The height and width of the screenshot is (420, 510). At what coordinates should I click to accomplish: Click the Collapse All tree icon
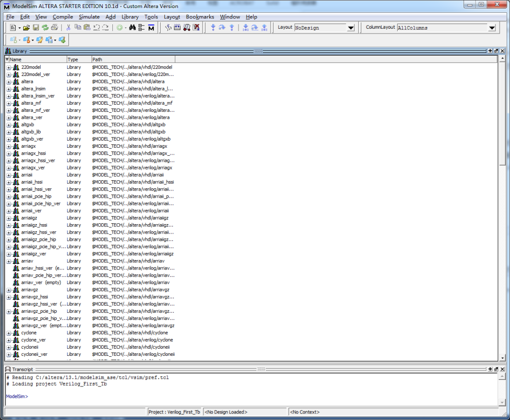(x=142, y=28)
